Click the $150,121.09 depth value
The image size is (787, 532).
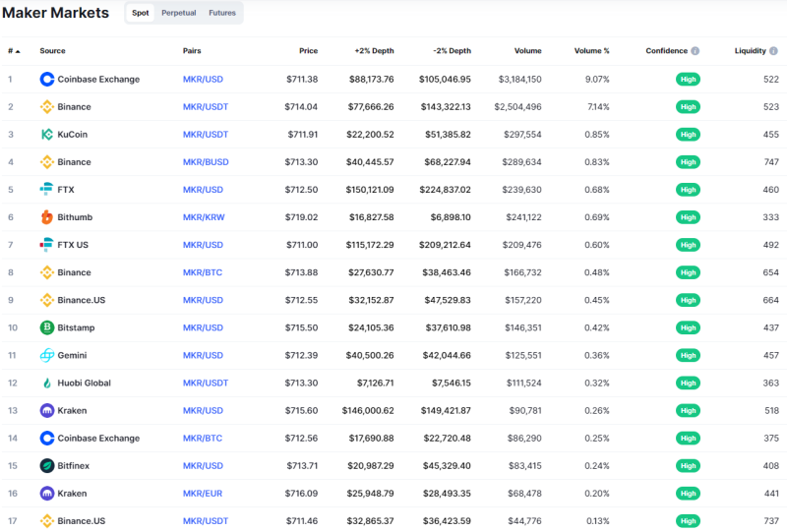tap(370, 190)
